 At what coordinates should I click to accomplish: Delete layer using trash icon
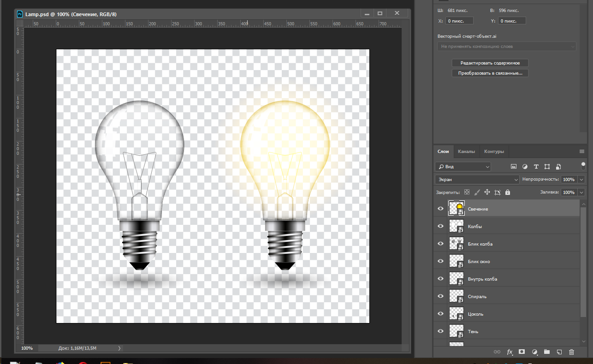coord(571,352)
